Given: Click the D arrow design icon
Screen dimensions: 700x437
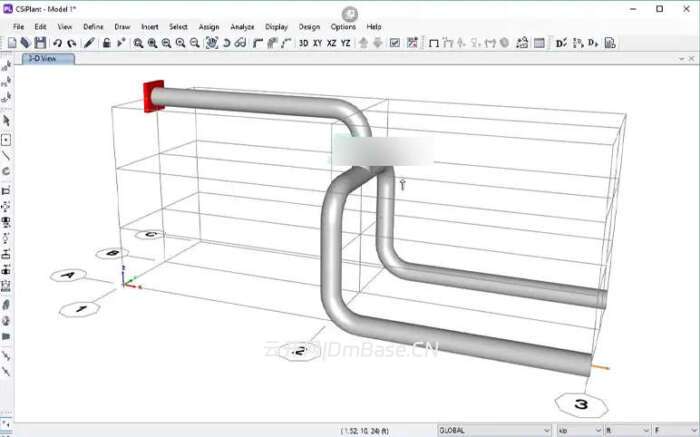Looking at the screenshot, I should pyautogui.click(x=593, y=43).
